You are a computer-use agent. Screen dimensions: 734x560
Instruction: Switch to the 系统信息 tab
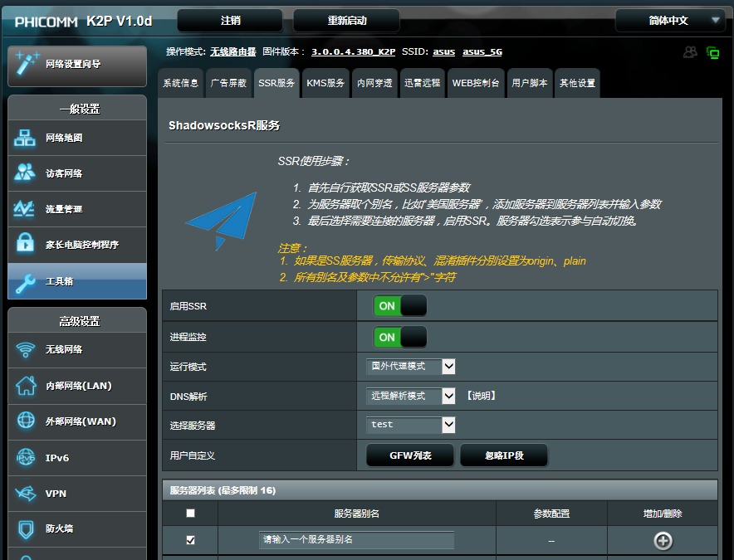(180, 83)
